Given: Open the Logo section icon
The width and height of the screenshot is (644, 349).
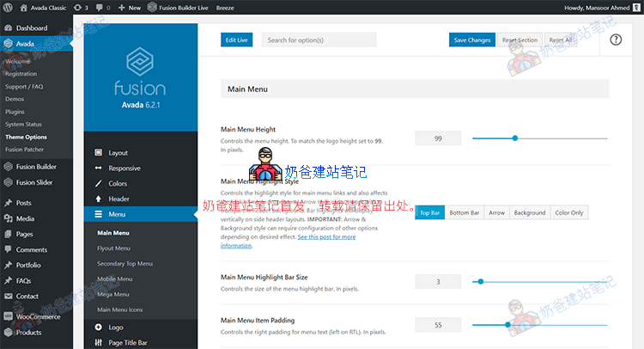Looking at the screenshot, I should (98, 328).
